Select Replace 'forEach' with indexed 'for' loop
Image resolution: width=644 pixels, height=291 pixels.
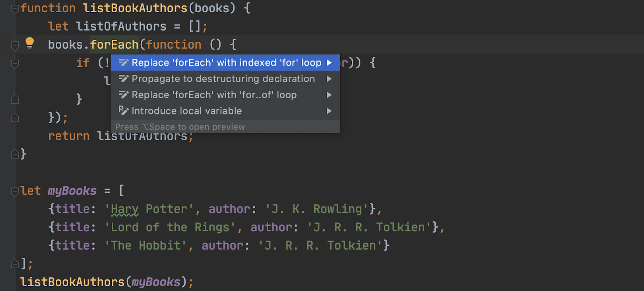pyautogui.click(x=226, y=63)
